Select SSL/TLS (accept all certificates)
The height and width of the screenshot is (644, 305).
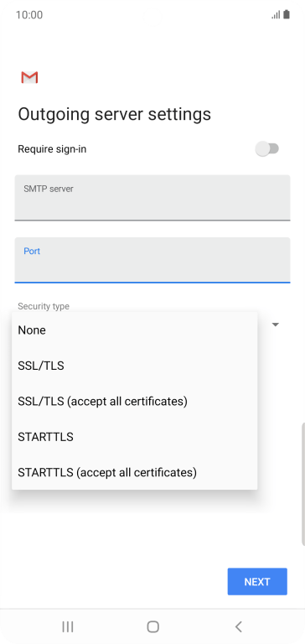[x=135, y=402]
